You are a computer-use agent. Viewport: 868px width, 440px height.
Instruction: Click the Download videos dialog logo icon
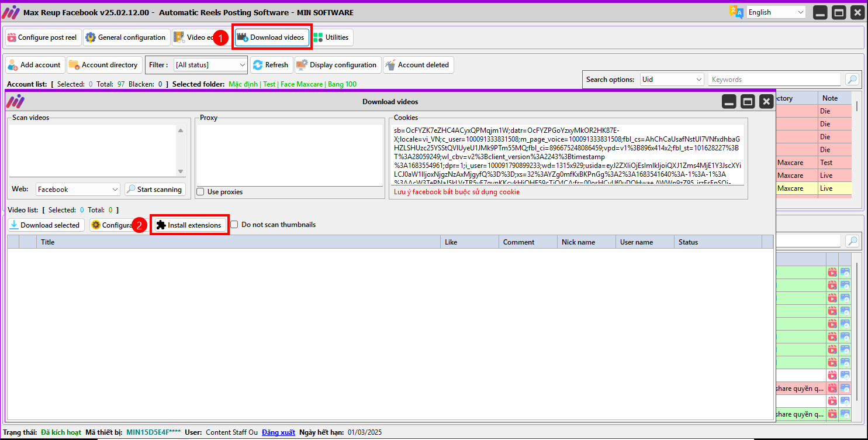(x=15, y=102)
